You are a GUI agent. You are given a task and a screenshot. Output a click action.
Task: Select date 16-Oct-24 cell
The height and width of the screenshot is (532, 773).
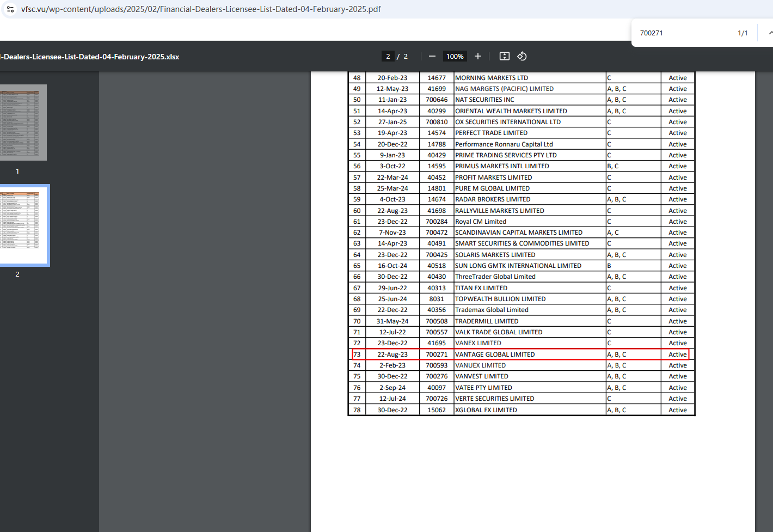click(392, 266)
